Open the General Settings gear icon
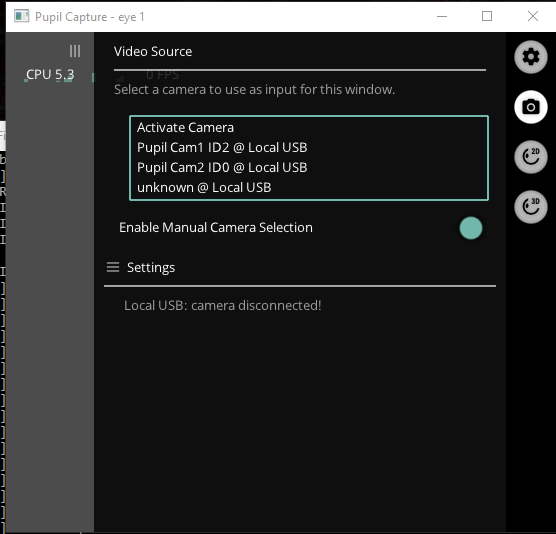 530,57
